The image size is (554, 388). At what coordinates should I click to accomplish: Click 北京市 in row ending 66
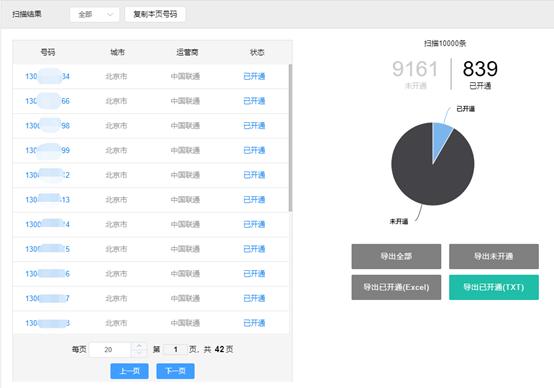point(116,101)
